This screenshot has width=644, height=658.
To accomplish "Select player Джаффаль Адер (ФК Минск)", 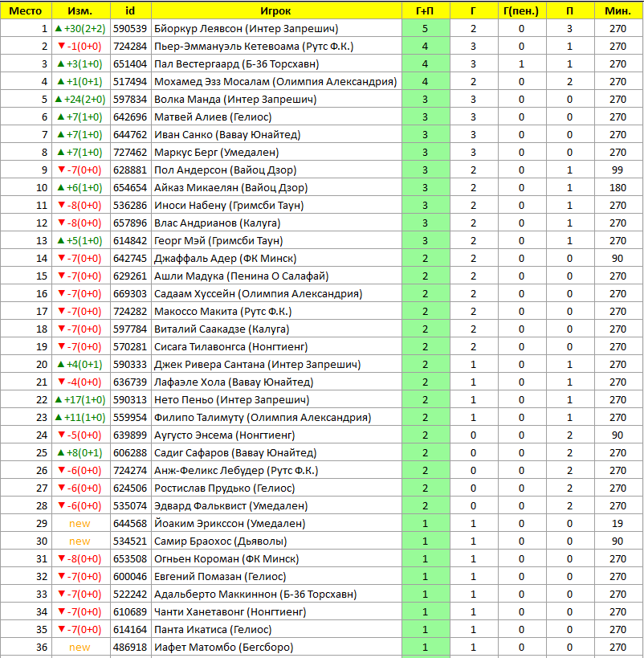I will point(225,258).
